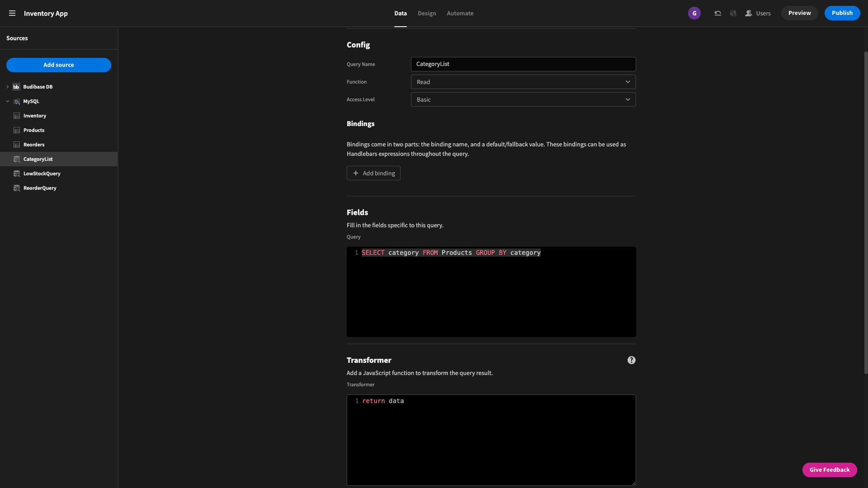Viewport: 868px width, 488px height.
Task: Click the MySQL dolphin icon
Action: [x=16, y=101]
